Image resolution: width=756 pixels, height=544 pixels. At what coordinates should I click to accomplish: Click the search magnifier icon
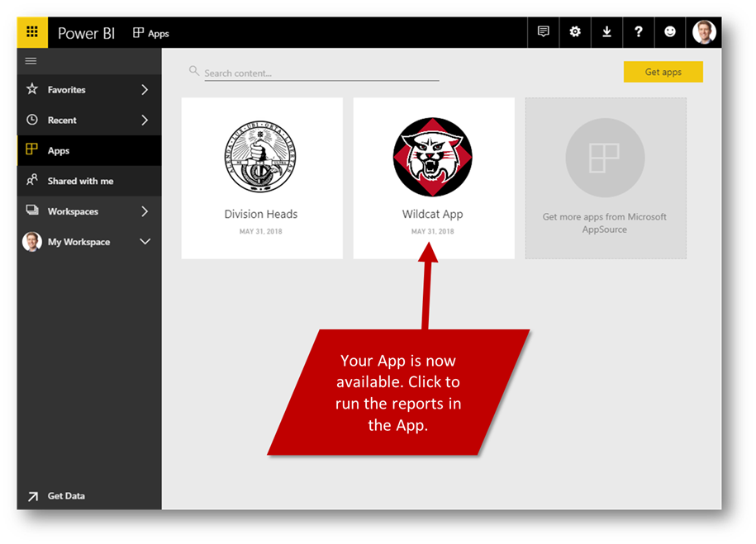[x=194, y=71]
